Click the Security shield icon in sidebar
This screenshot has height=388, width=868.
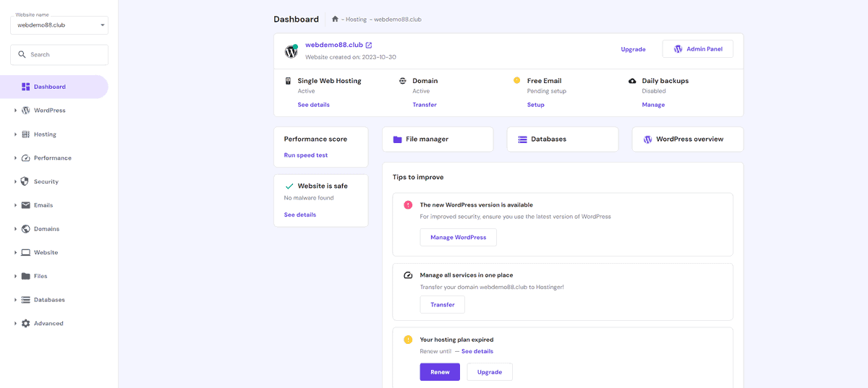coord(26,181)
